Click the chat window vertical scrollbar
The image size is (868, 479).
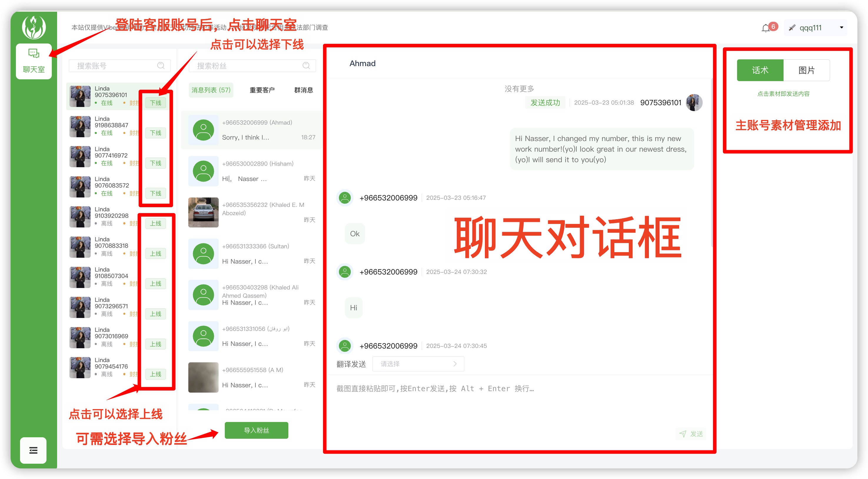tap(712, 162)
